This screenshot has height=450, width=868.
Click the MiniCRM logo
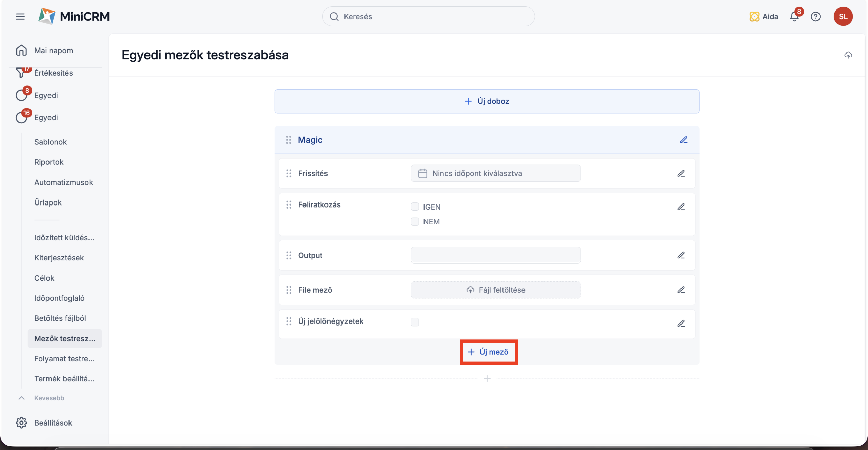click(x=74, y=16)
